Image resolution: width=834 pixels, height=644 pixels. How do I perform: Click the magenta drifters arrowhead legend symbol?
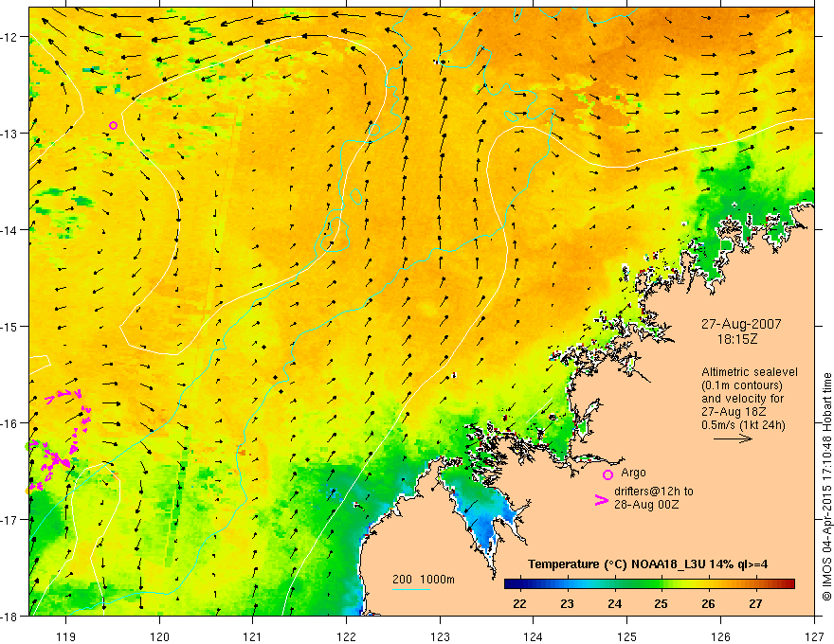coord(601,500)
